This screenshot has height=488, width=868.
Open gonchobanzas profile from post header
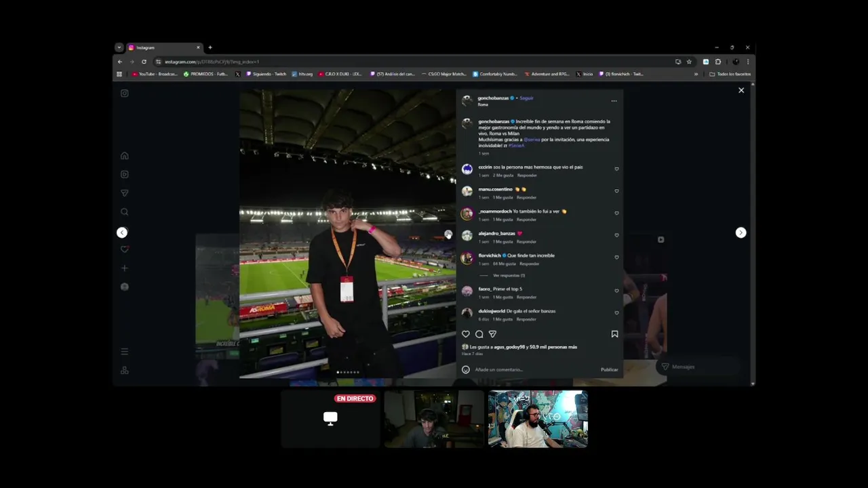tap(493, 98)
